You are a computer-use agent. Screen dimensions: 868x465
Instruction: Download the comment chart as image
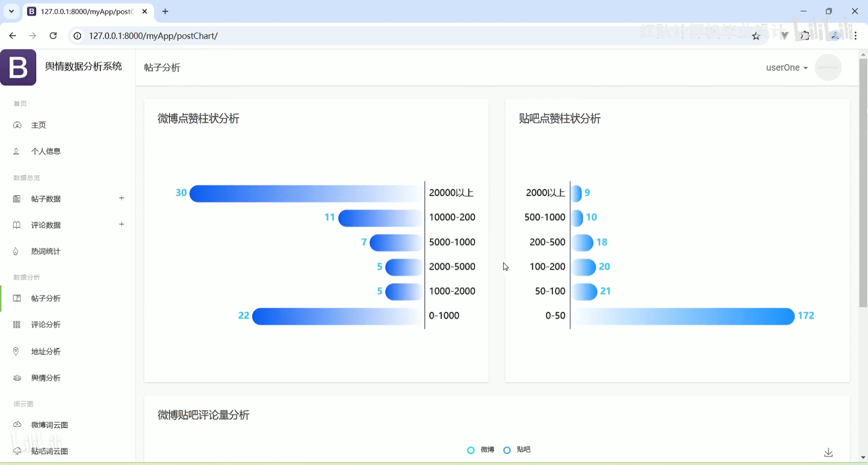point(828,453)
